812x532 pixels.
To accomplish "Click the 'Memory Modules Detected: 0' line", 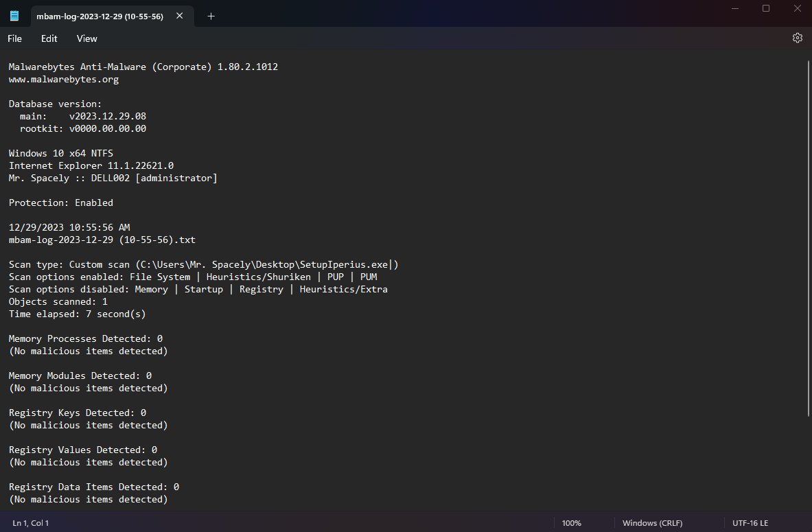I will tap(80, 376).
